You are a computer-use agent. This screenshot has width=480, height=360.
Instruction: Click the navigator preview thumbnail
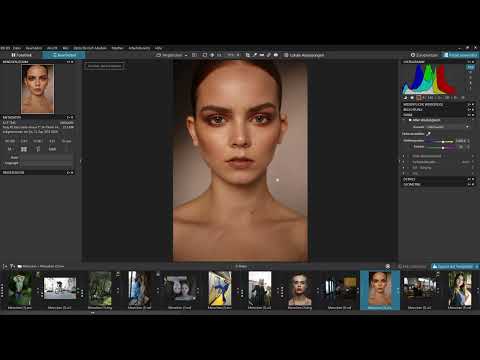coord(37,89)
